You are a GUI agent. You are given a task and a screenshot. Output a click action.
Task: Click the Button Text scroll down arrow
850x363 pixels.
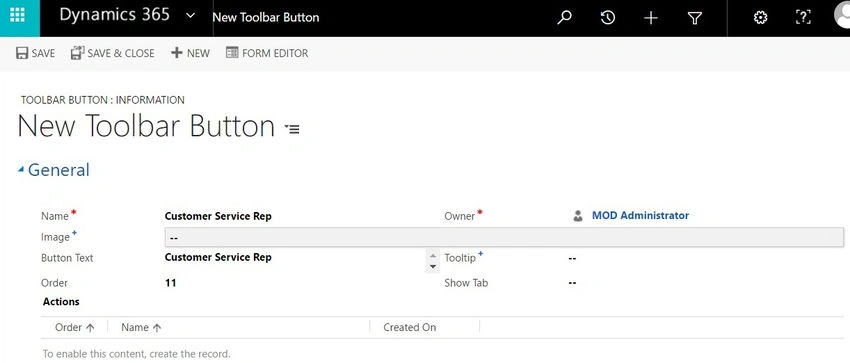point(433,267)
